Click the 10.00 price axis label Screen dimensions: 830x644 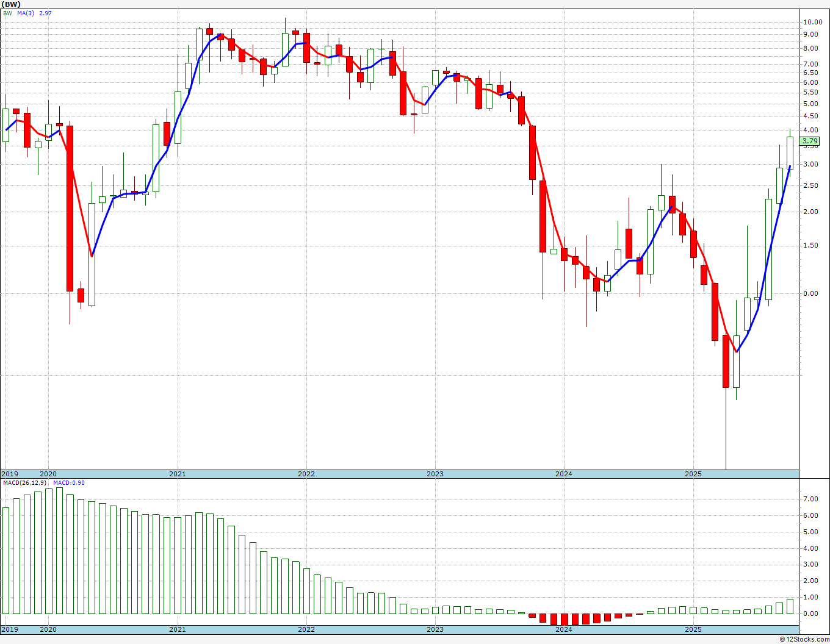click(x=812, y=22)
